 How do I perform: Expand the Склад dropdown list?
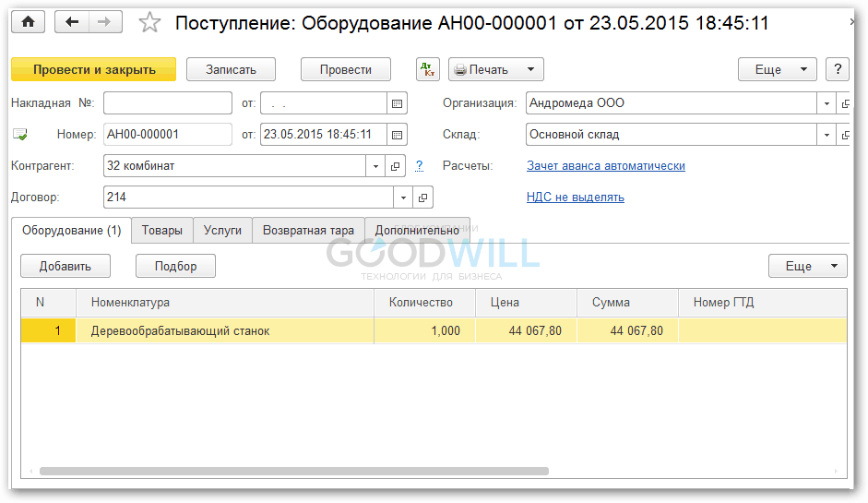pos(826,135)
